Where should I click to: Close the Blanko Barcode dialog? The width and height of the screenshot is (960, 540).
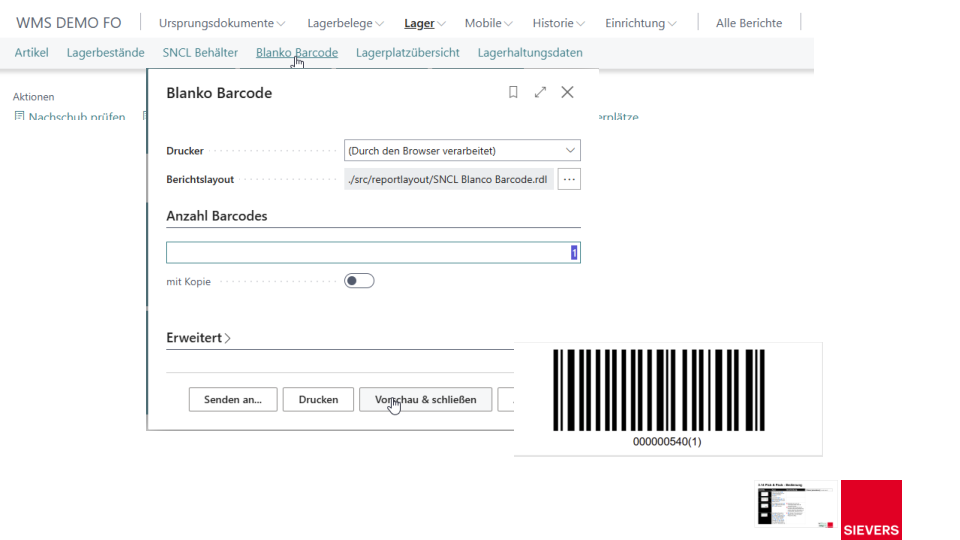[x=568, y=92]
